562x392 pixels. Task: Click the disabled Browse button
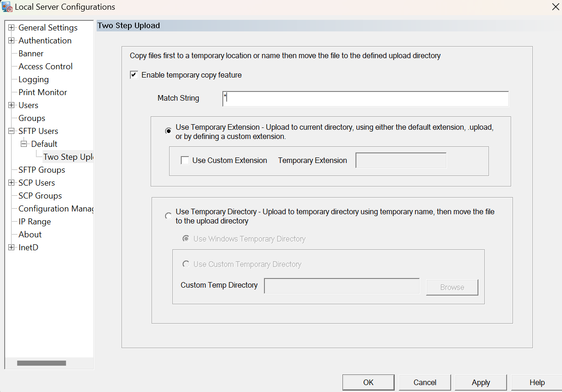coord(452,287)
